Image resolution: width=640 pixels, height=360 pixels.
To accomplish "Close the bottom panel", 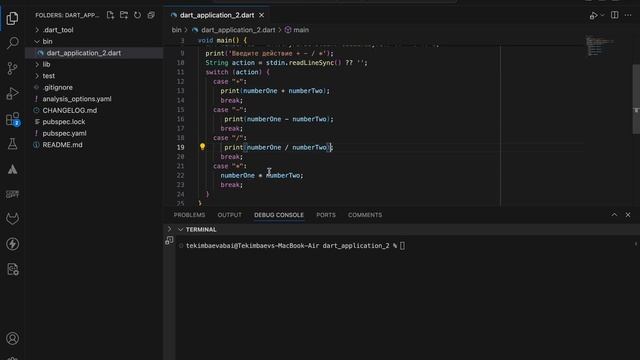I will 628,215.
